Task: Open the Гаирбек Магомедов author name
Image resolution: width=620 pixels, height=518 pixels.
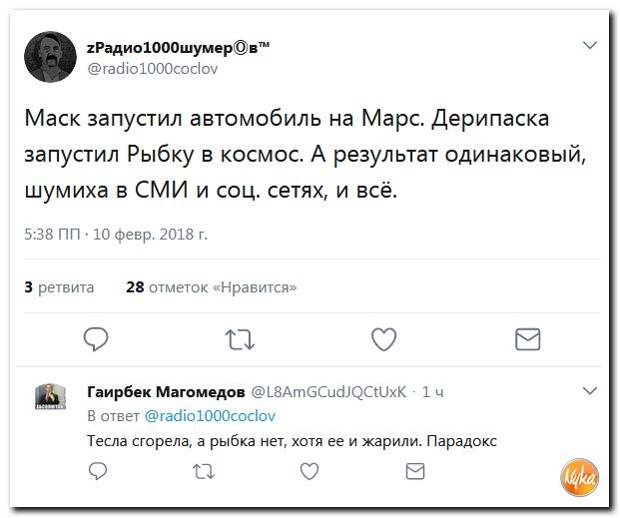Action: tap(166, 391)
